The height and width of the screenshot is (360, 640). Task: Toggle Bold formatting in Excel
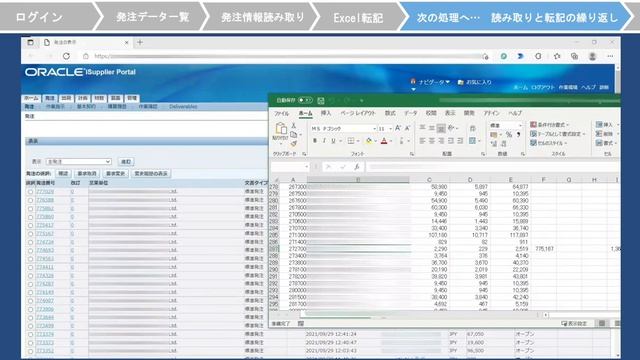[315, 141]
